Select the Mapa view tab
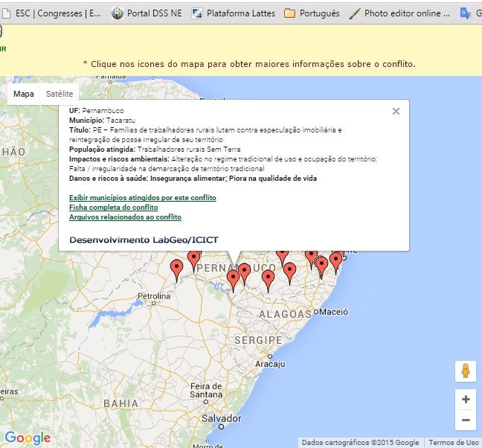482x448 pixels. click(x=24, y=95)
